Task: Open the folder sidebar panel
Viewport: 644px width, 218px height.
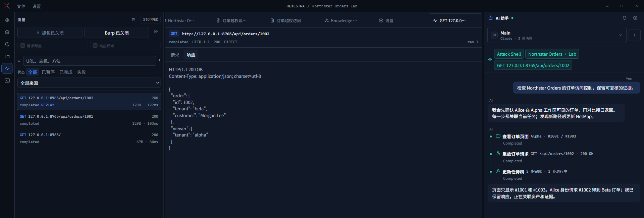Action: pyautogui.click(x=7, y=56)
